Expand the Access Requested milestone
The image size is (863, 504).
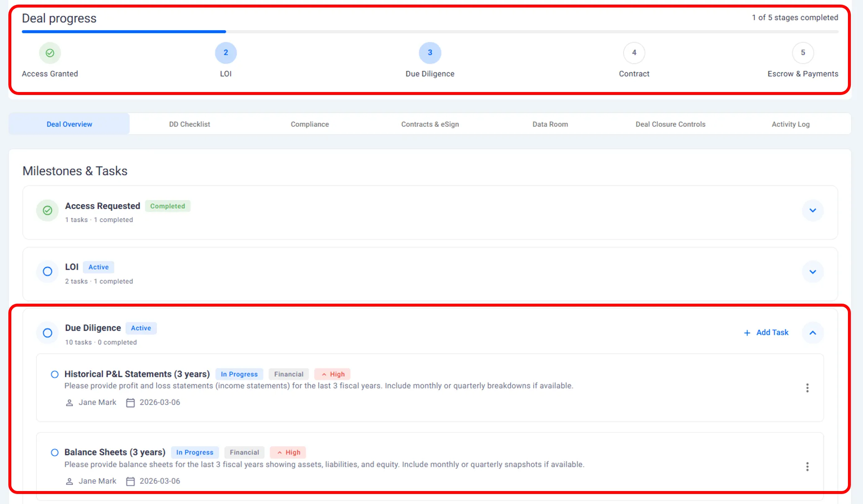[812, 210]
